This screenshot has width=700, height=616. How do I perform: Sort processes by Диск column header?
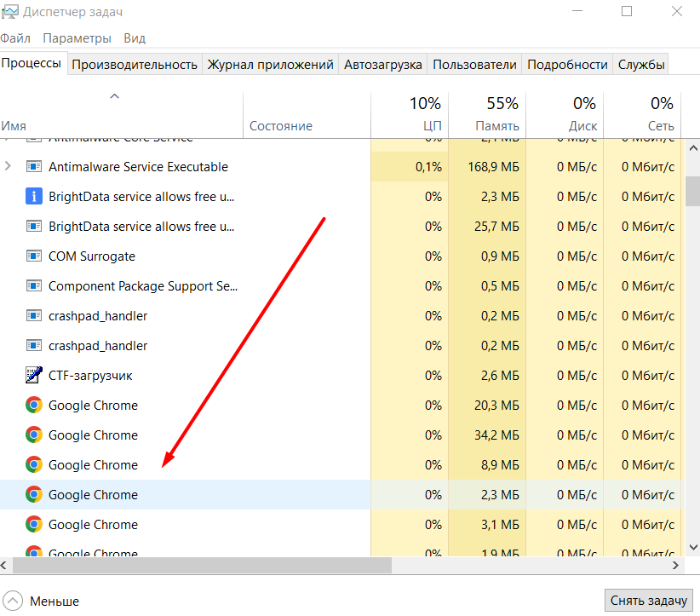[565, 115]
